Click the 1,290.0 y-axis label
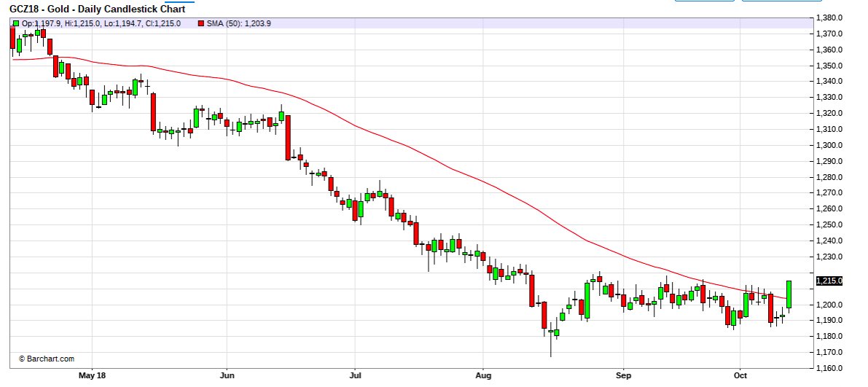Image resolution: width=868 pixels, height=387 pixels. click(x=829, y=162)
